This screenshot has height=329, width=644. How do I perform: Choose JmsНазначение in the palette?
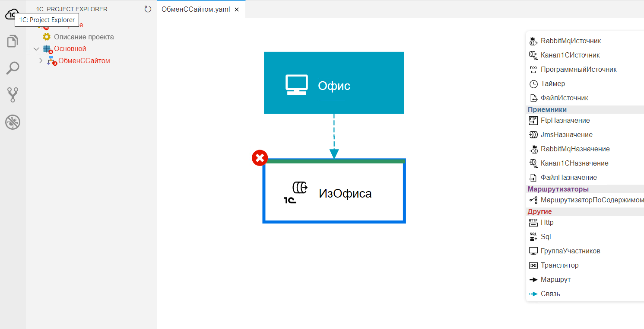561,135
